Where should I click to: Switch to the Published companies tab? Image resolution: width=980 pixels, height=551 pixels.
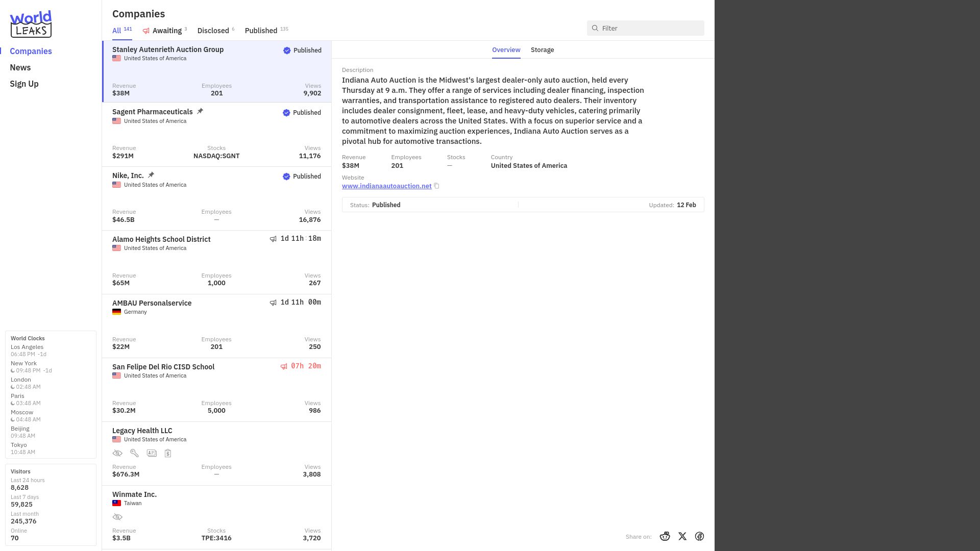tap(266, 31)
